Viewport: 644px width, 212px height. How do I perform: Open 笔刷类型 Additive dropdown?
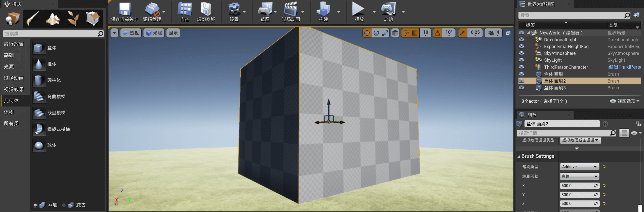point(580,167)
